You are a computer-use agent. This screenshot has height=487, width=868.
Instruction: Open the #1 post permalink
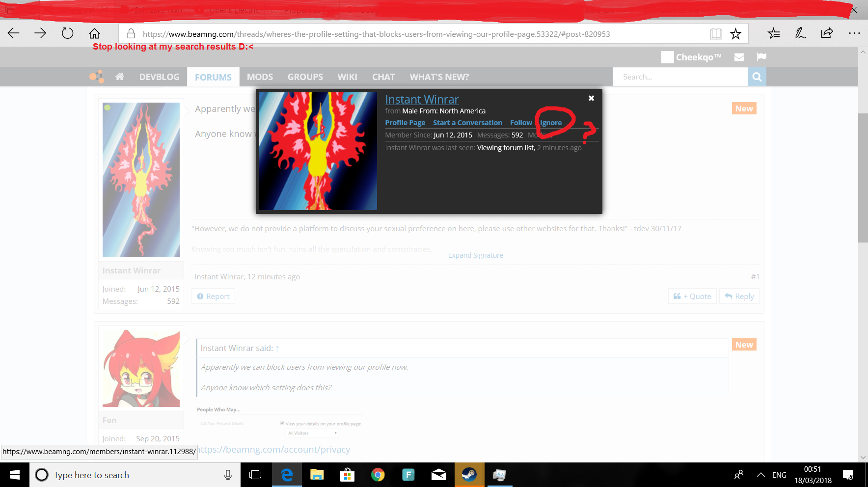[x=755, y=277]
